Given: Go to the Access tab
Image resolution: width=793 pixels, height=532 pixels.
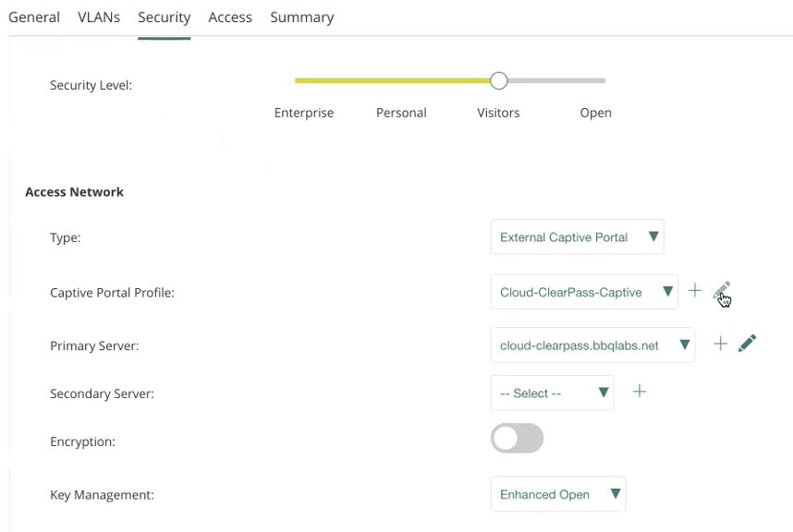Looking at the screenshot, I should coord(230,18).
